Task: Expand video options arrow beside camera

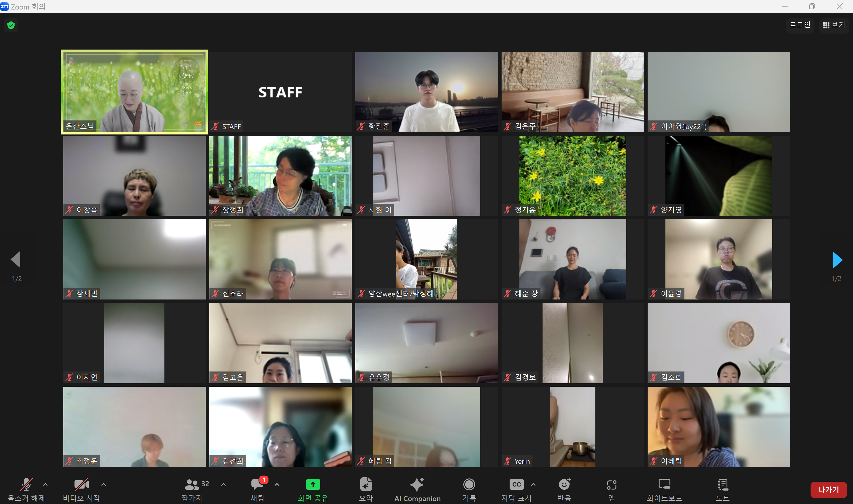Action: tap(104, 485)
